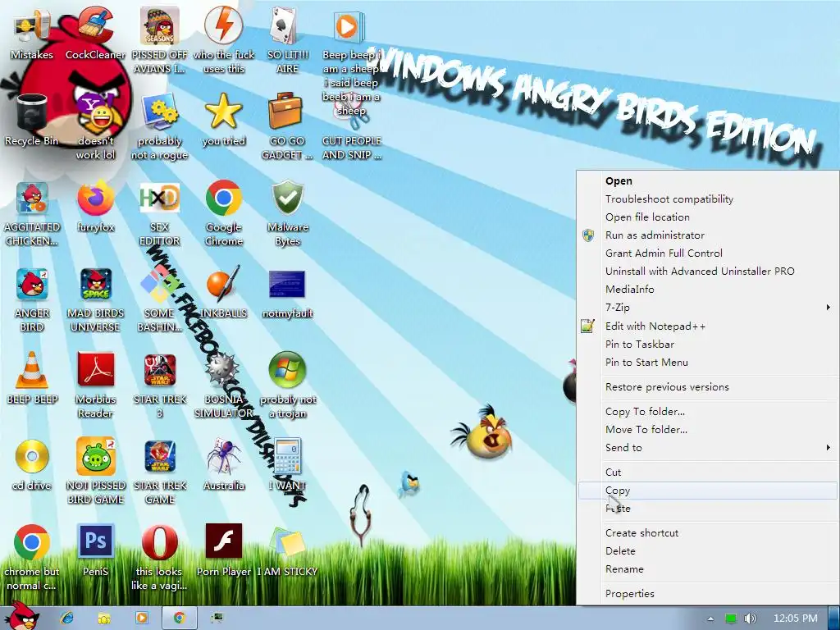Open the Angry Bird Start button

[x=21, y=615]
